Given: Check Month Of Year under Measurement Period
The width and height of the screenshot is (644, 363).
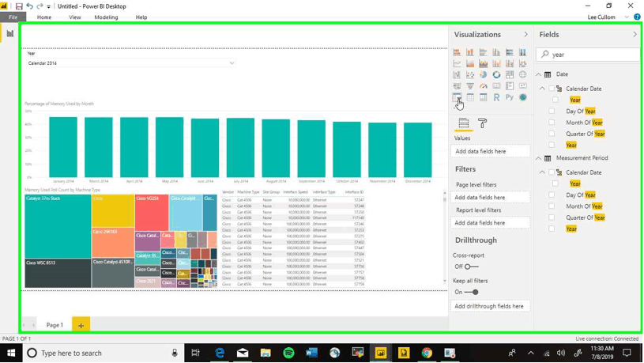Looking at the screenshot, I should 552,206.
